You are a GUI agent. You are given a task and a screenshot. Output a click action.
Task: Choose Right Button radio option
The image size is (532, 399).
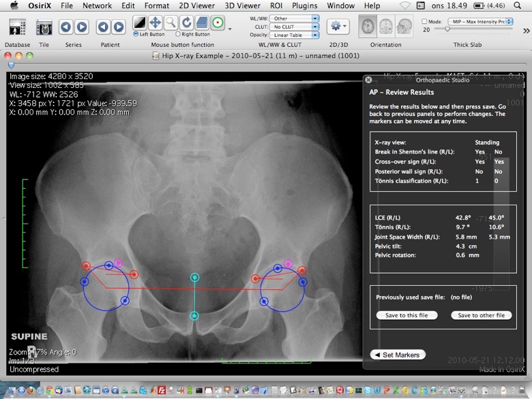pos(178,34)
